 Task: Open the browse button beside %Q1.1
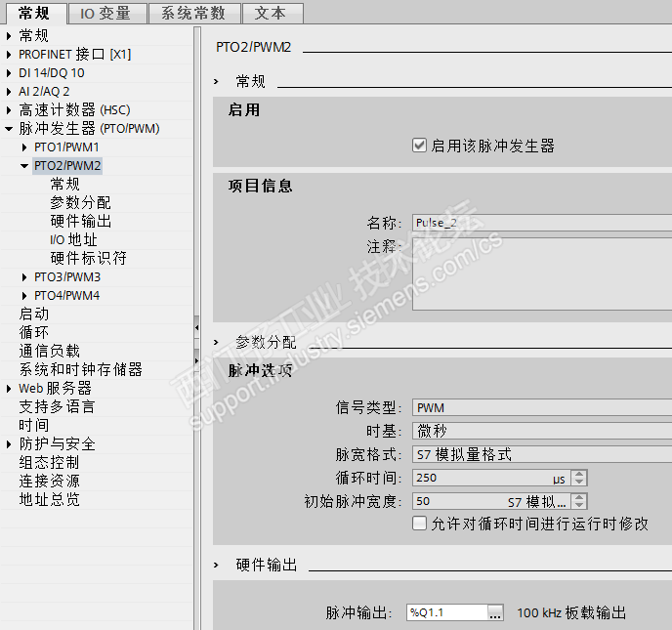[x=495, y=612]
